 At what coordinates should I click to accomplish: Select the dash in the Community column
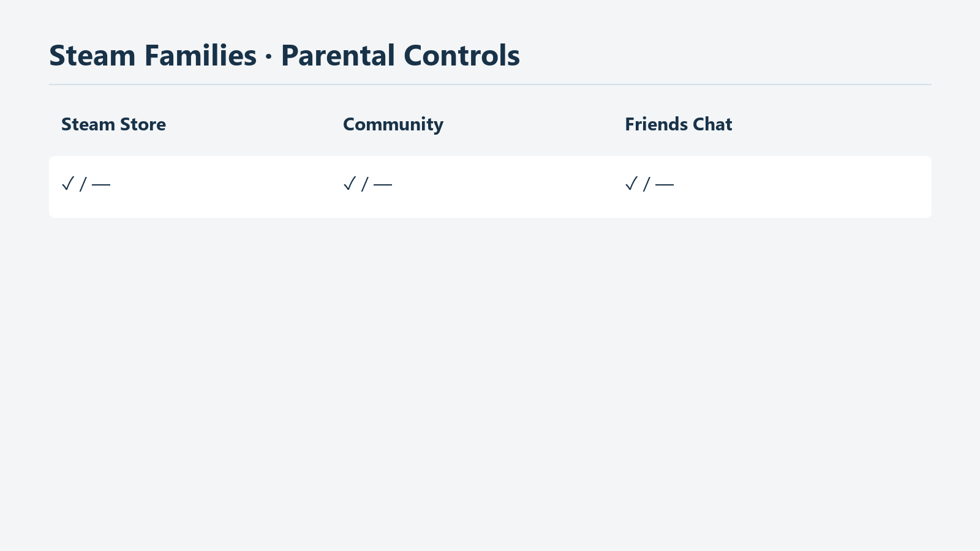coord(383,184)
